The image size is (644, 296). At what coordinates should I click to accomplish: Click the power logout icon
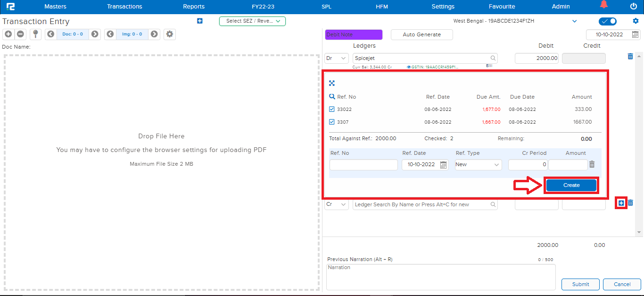(x=633, y=6)
